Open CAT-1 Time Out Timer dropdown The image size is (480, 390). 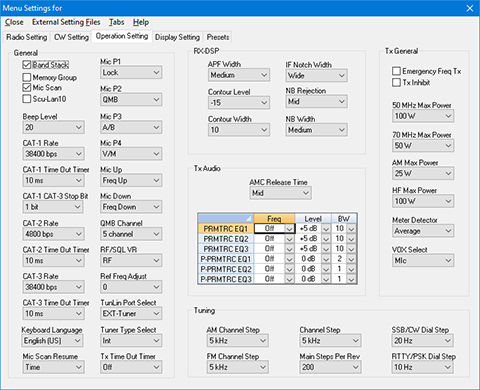53,180
